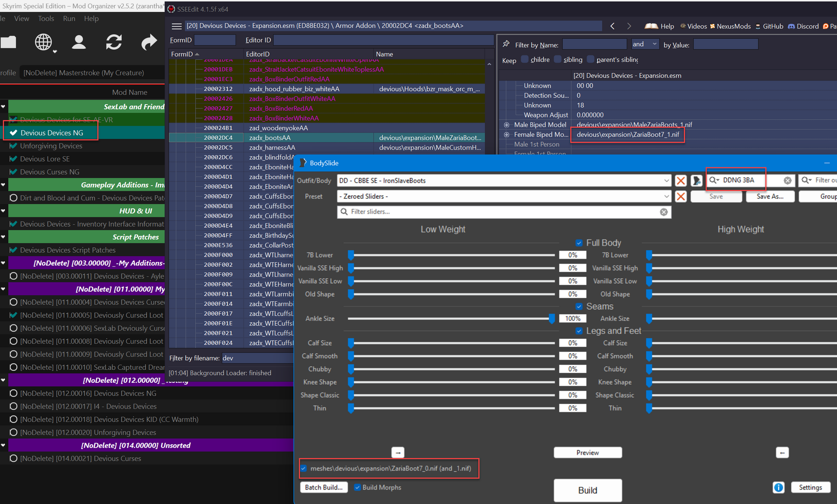Open instance folder icon in Mod Organizer
Image resolution: width=837 pixels, height=504 pixels.
tap(8, 42)
